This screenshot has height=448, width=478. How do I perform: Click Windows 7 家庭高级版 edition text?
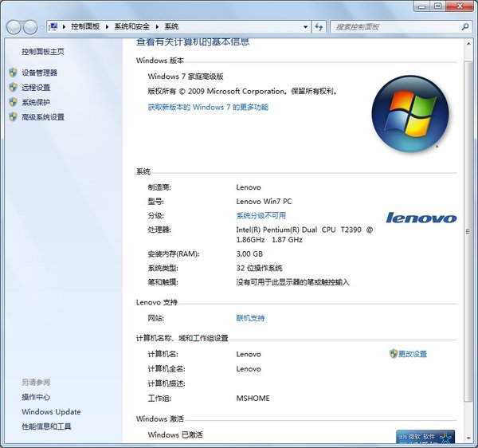pos(186,77)
